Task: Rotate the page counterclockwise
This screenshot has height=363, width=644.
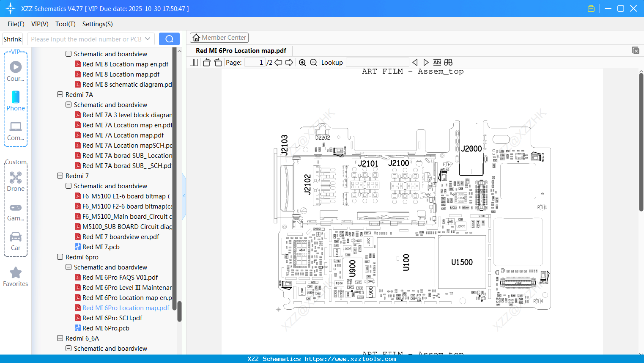Action: click(206, 62)
